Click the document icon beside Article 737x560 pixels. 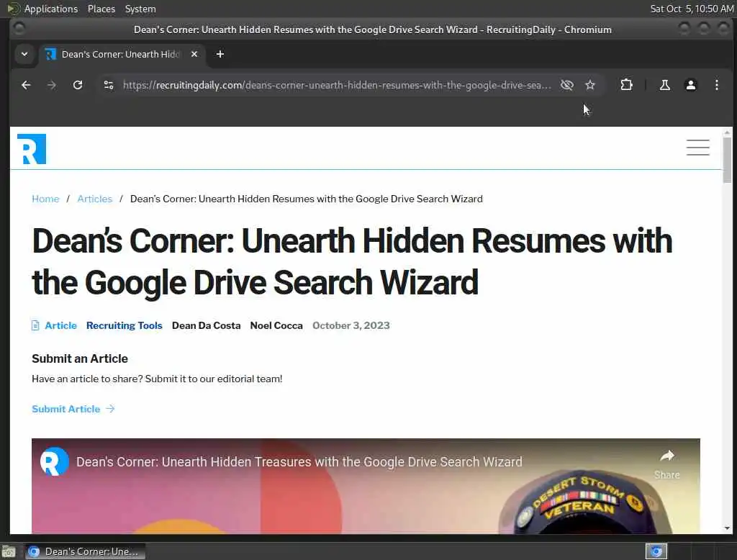tap(35, 325)
